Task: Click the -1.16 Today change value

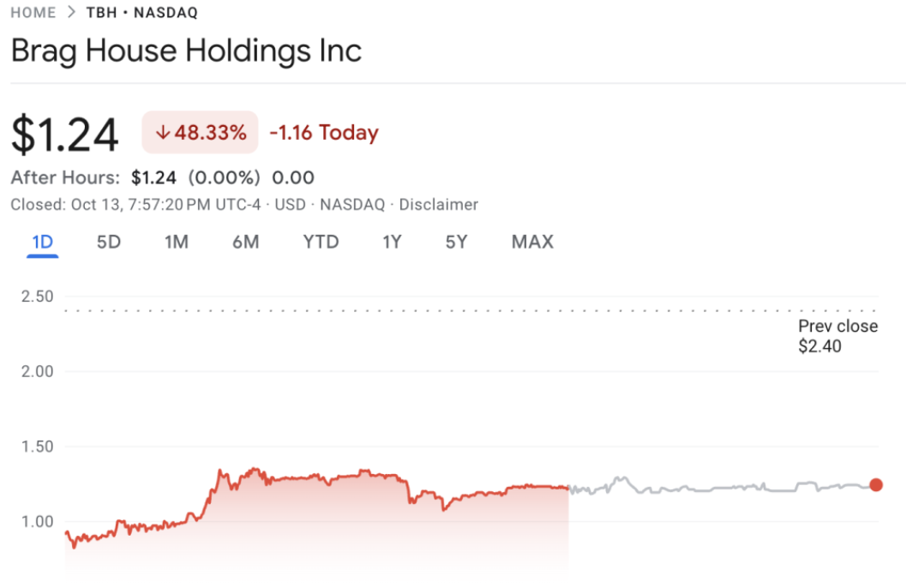Action: pyautogui.click(x=323, y=133)
